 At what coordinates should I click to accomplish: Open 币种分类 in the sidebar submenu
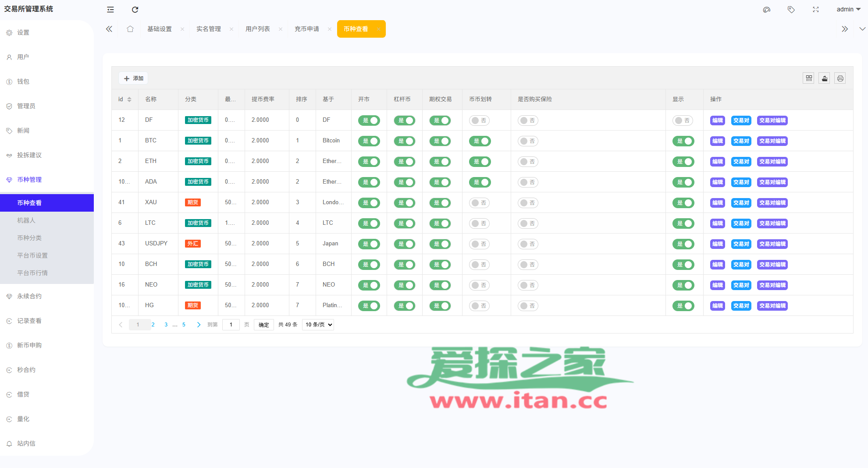click(29, 238)
